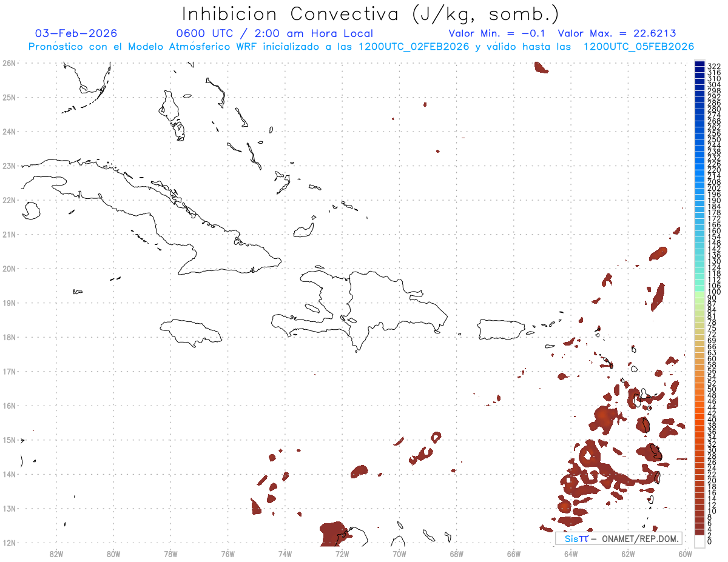
Task: Click the 66W longitude label
Action: pyautogui.click(x=514, y=553)
